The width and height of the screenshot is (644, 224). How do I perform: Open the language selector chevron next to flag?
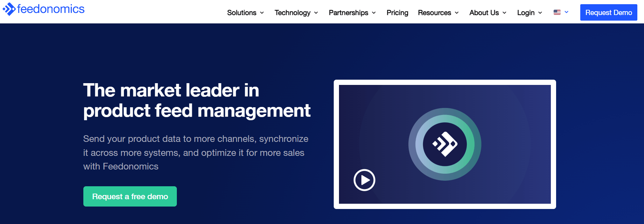(566, 12)
